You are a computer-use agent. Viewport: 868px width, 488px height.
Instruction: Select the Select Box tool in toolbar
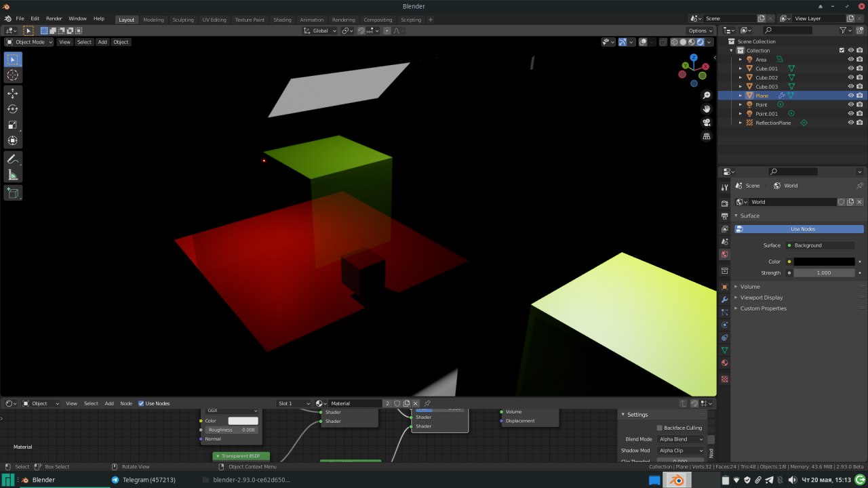pos(13,60)
